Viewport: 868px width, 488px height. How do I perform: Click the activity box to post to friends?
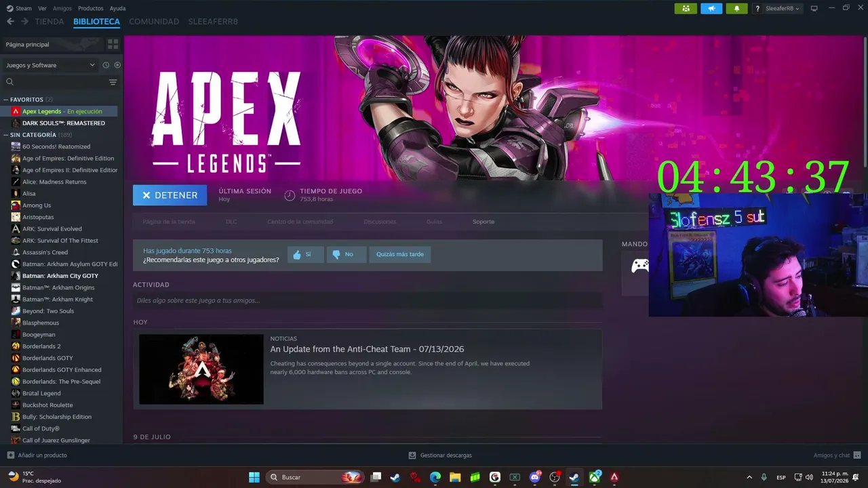pos(368,300)
